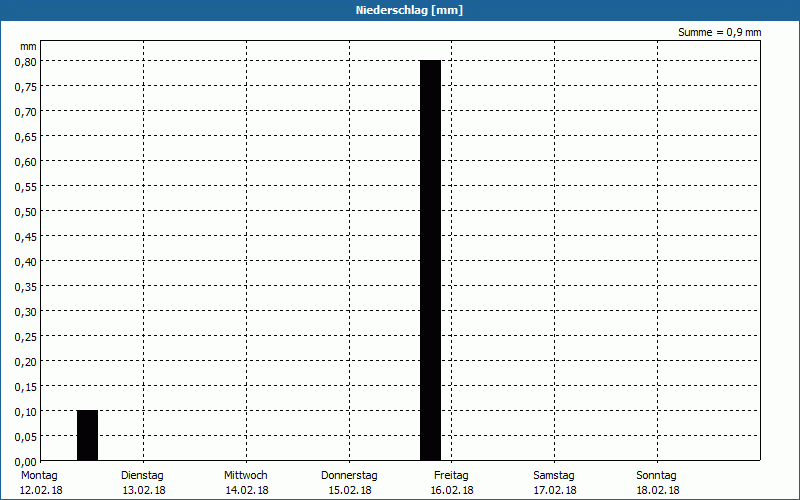The image size is (800, 500).
Task: Click the Sonntag day label
Action: pos(656,476)
